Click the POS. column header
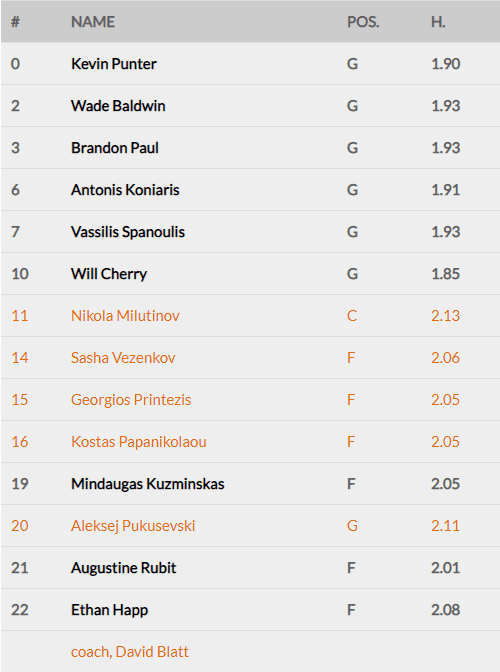 pyautogui.click(x=363, y=22)
